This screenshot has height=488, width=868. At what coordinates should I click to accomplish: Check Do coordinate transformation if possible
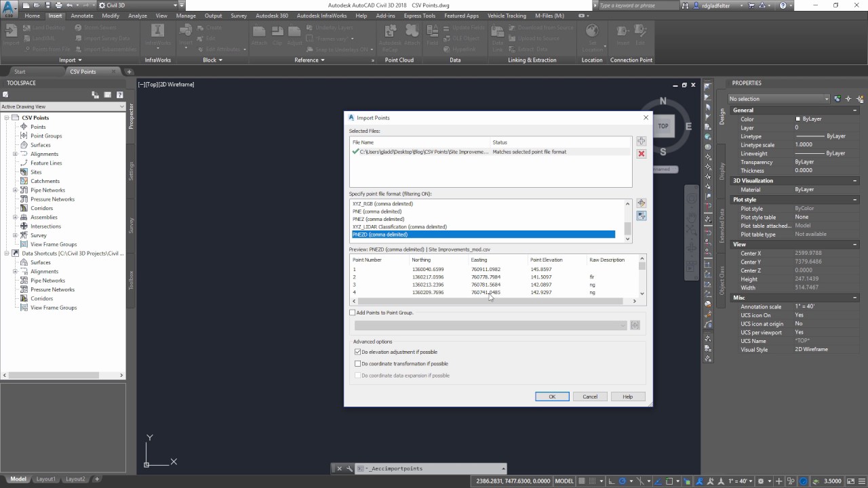(x=358, y=364)
